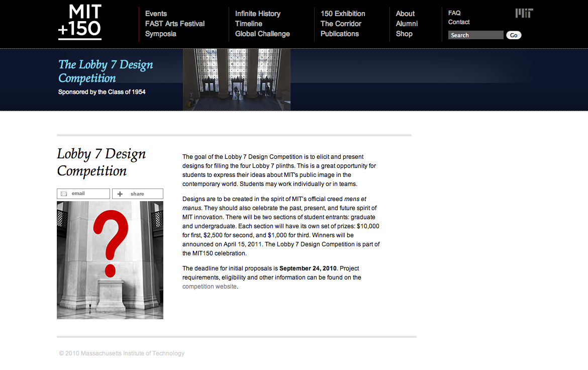The image size is (588, 370).
Task: Go to Symposia section
Action: pyautogui.click(x=160, y=34)
